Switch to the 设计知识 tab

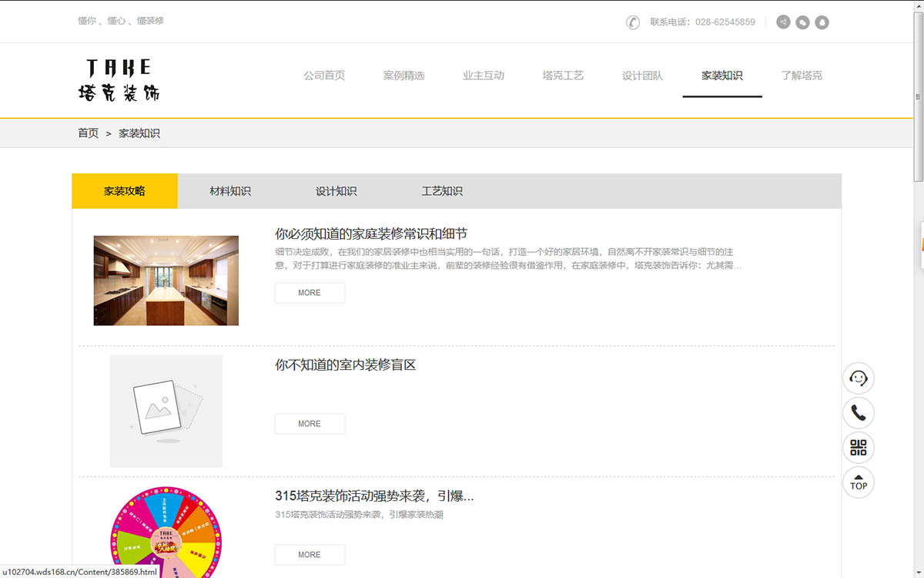tap(336, 191)
